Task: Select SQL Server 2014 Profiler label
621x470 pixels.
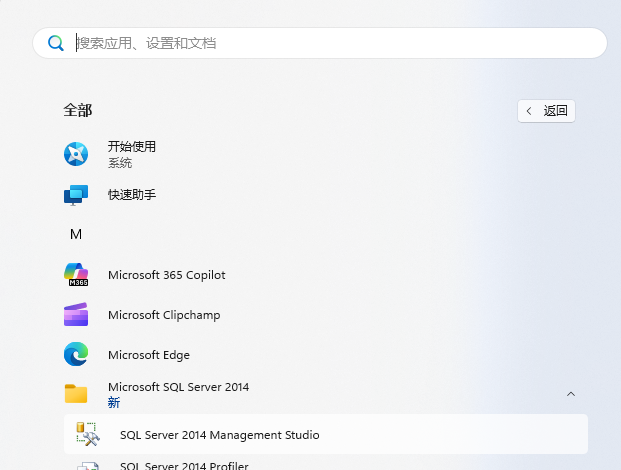Action: pos(184,466)
